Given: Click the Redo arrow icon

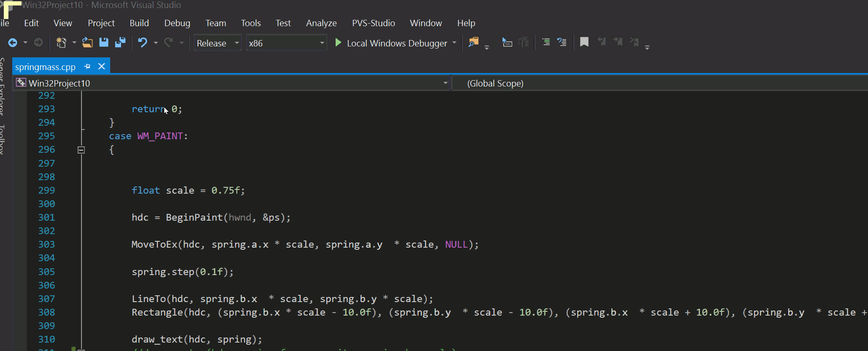Looking at the screenshot, I should coord(168,43).
